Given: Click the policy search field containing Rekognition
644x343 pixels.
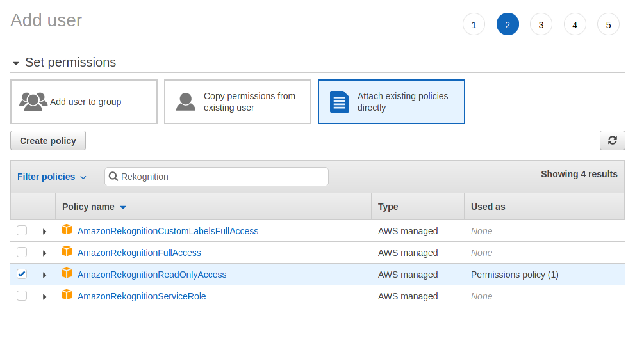Looking at the screenshot, I should tap(217, 177).
